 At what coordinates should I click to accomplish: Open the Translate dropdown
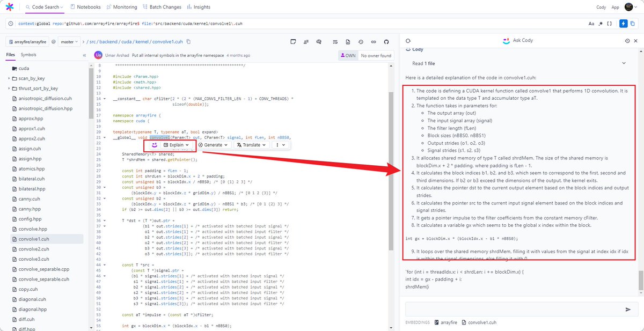click(x=251, y=145)
